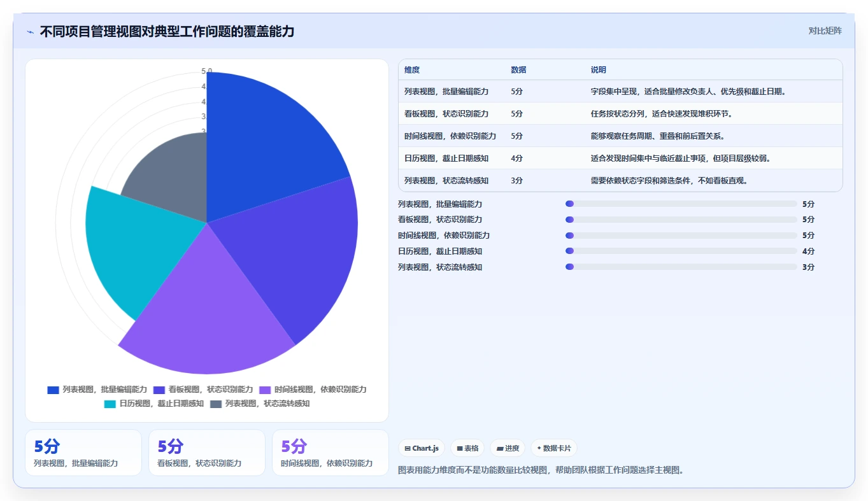The height and width of the screenshot is (501, 868).
Task: Open the 5分 card for 时间线视图，依赖识别能力
Action: pos(331,453)
